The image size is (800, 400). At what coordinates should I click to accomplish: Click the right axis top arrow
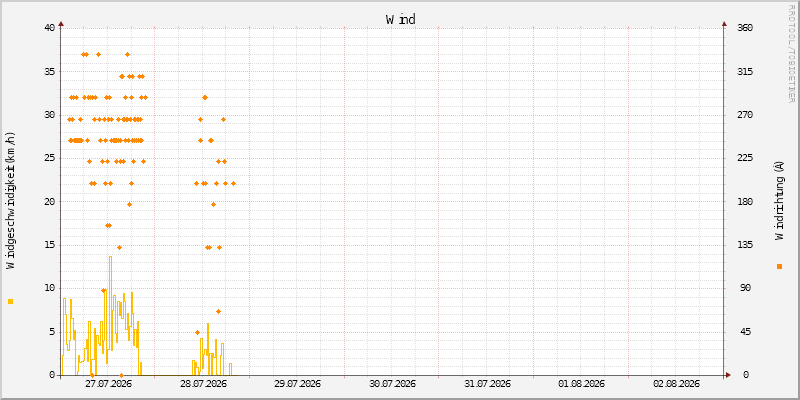click(x=724, y=23)
